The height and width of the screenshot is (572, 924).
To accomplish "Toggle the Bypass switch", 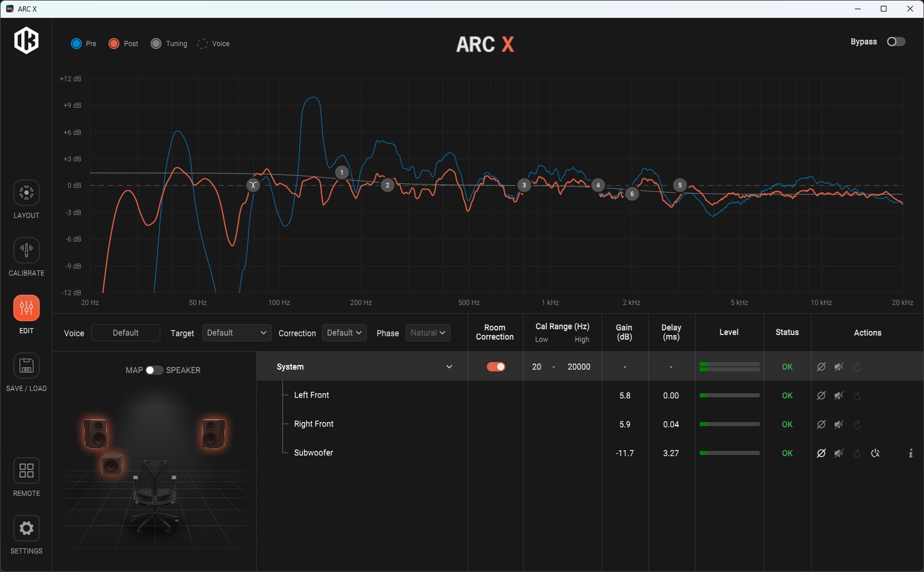I will click(896, 42).
